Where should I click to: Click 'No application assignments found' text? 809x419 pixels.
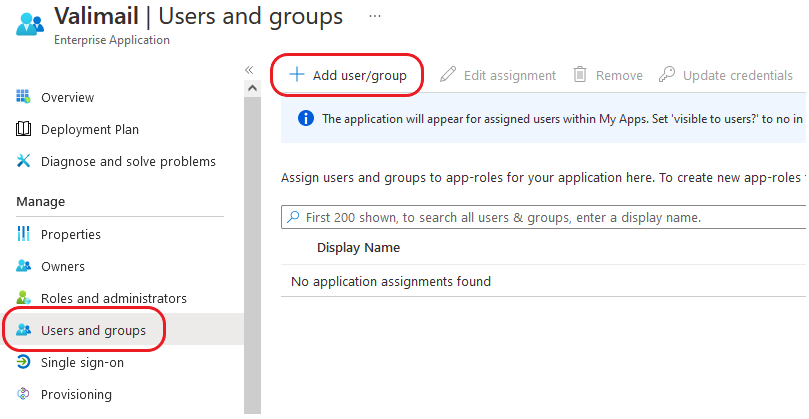pos(391,281)
